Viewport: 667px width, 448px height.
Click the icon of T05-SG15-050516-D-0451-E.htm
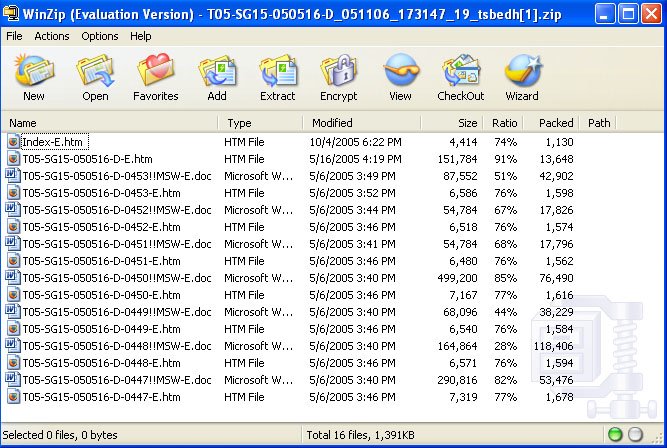click(13, 261)
